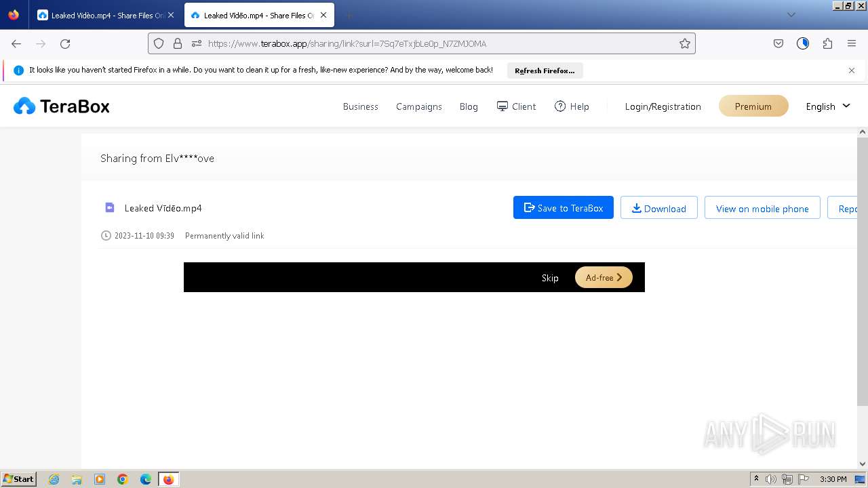This screenshot has height=488, width=868.
Task: Click the Firefox account circular icon
Action: point(803,43)
